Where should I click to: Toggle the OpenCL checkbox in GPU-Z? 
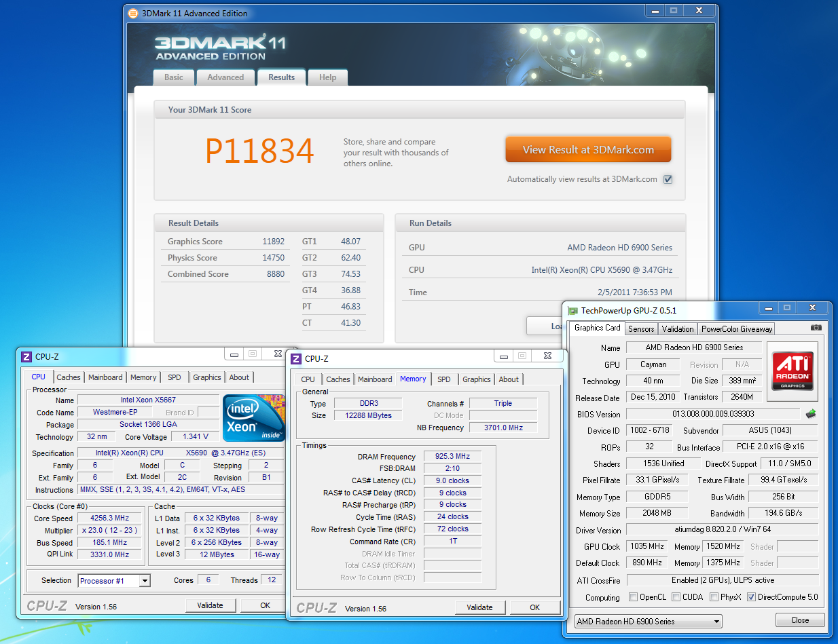(633, 597)
